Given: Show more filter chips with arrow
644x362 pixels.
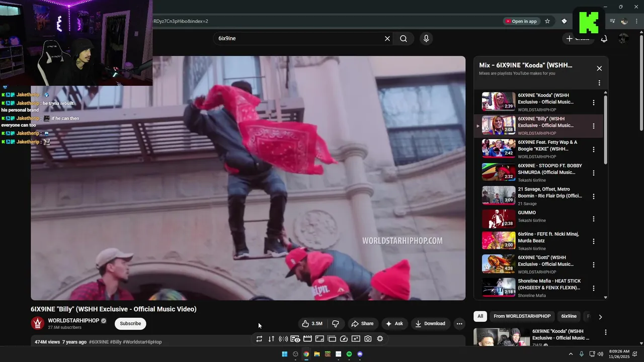Looking at the screenshot, I should (x=600, y=317).
